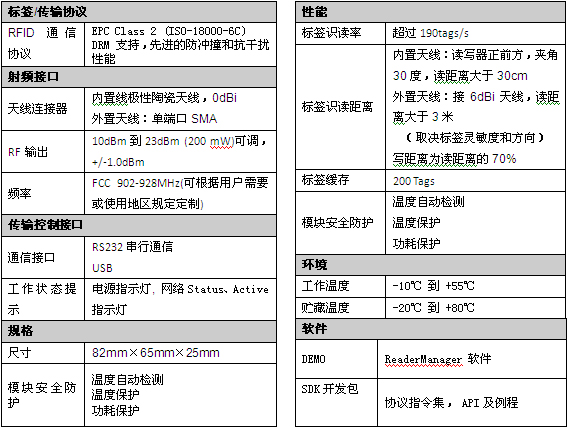Click '外置天线：单端口 SMA' text
The width and height of the screenshot is (570, 430).
tap(154, 118)
